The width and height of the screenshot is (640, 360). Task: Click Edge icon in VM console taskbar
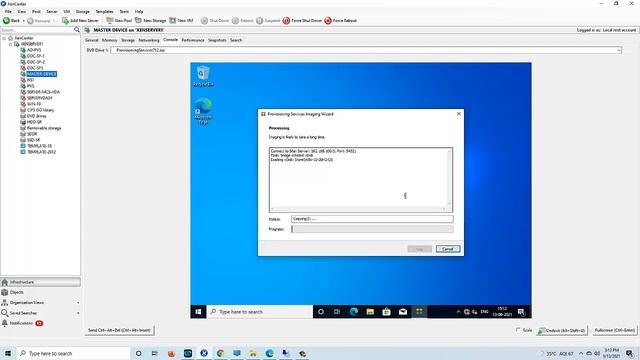[x=354, y=312]
